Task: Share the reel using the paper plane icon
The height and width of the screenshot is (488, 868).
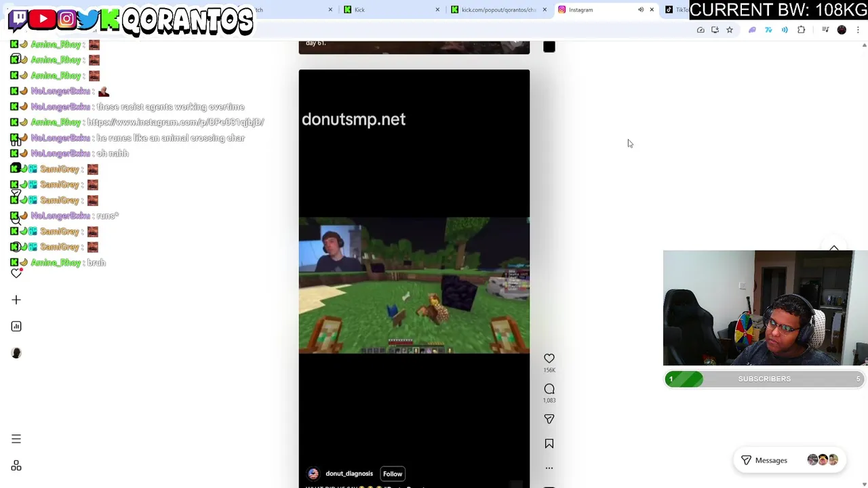Action: click(549, 419)
